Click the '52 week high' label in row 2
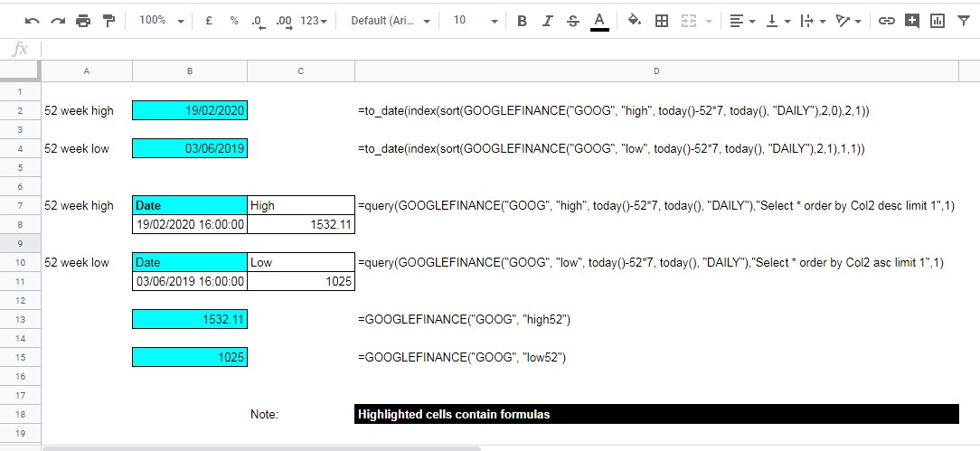 (79, 110)
